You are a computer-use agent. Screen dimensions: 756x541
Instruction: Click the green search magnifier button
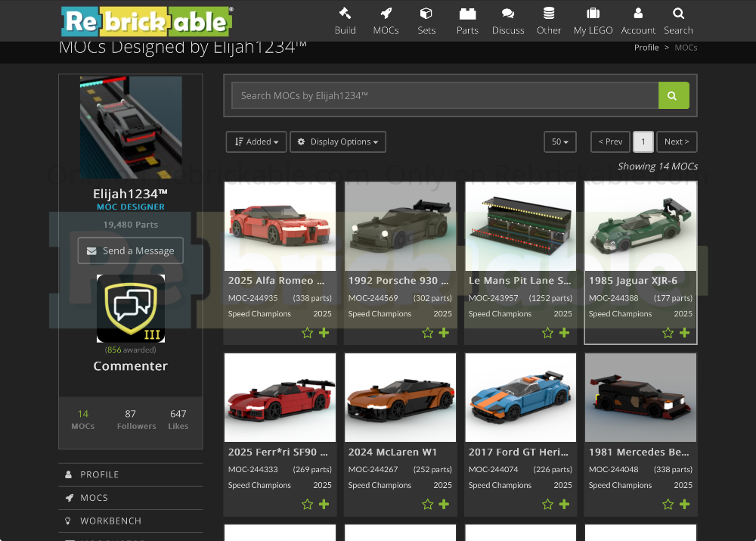click(673, 96)
